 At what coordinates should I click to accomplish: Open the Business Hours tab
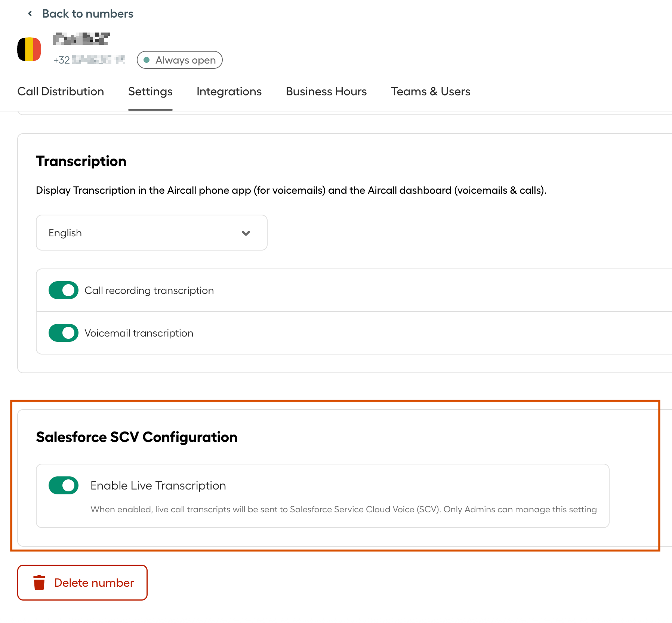326,92
